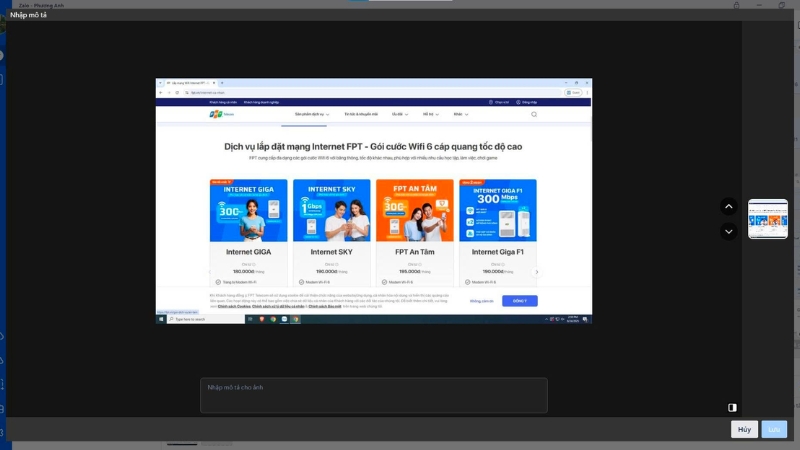
Task: Click the Hủy button
Action: (744, 429)
